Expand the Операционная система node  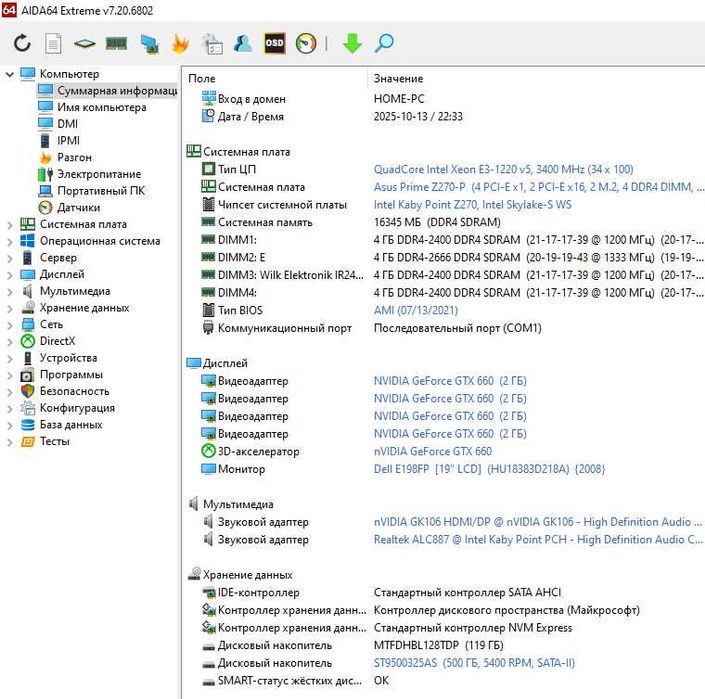click(9, 241)
